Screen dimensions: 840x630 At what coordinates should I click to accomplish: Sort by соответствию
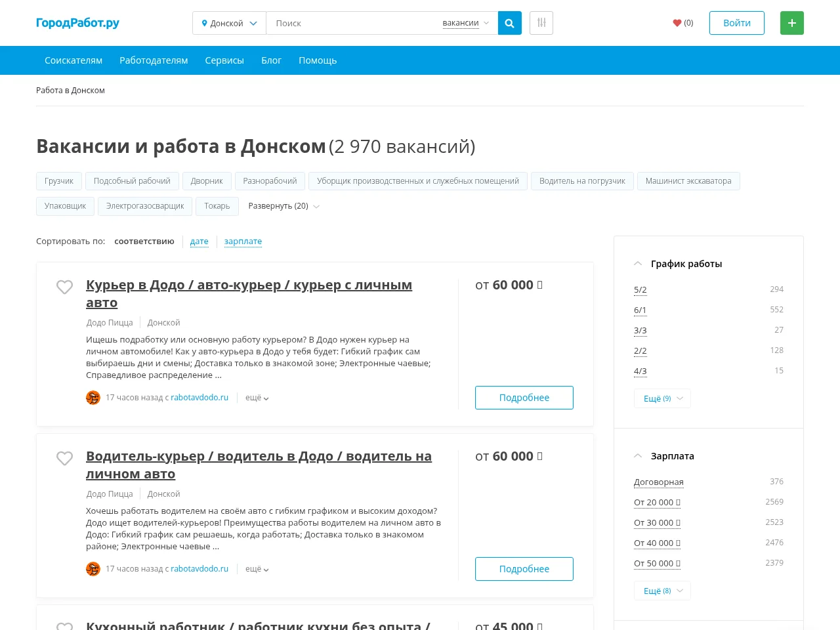pos(144,241)
